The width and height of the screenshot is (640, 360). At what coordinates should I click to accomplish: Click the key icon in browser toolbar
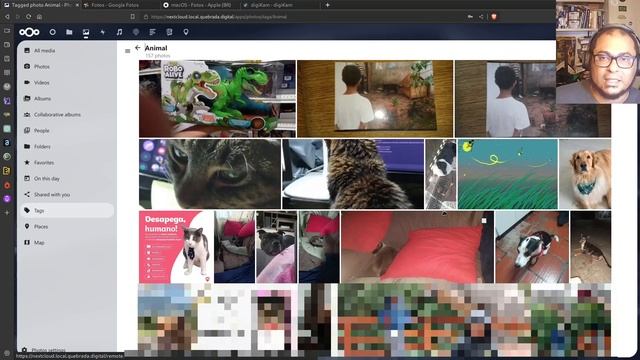tap(470, 17)
